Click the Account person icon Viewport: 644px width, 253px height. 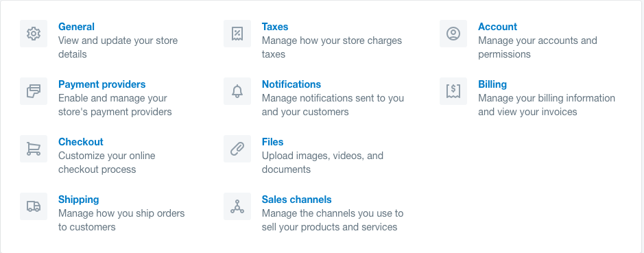pos(453,34)
